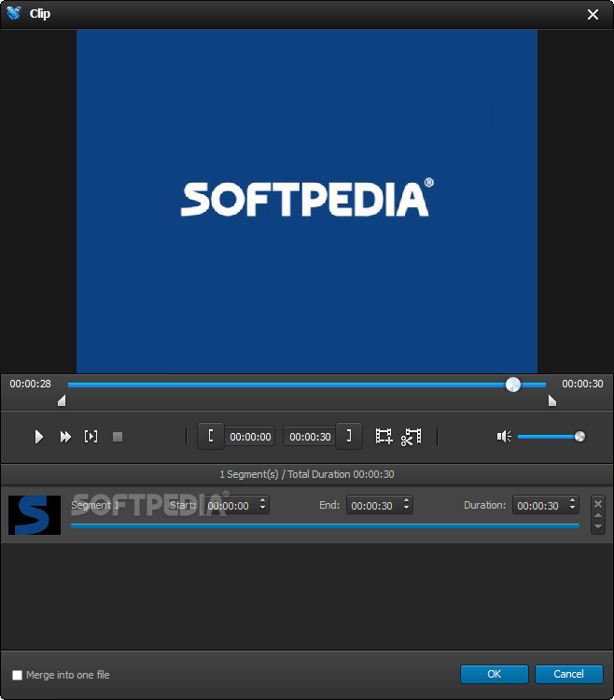This screenshot has height=700, width=614.
Task: Click the Segment 1 progress bar
Action: click(x=325, y=525)
